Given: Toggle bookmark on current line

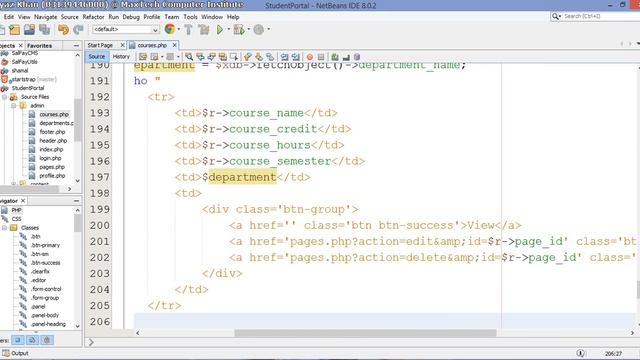Looking at the screenshot, I should click(270, 57).
